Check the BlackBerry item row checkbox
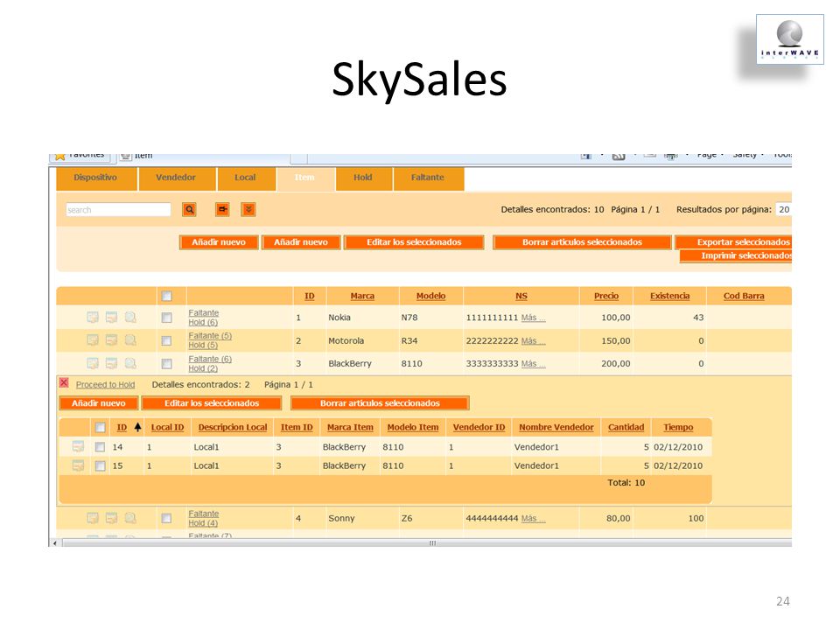This screenshot has width=840, height=630. pyautogui.click(x=166, y=364)
